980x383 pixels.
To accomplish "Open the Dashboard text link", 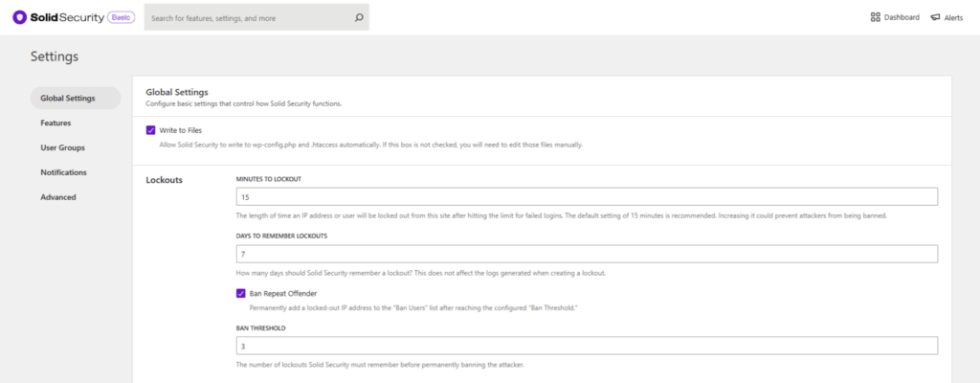I will [902, 17].
